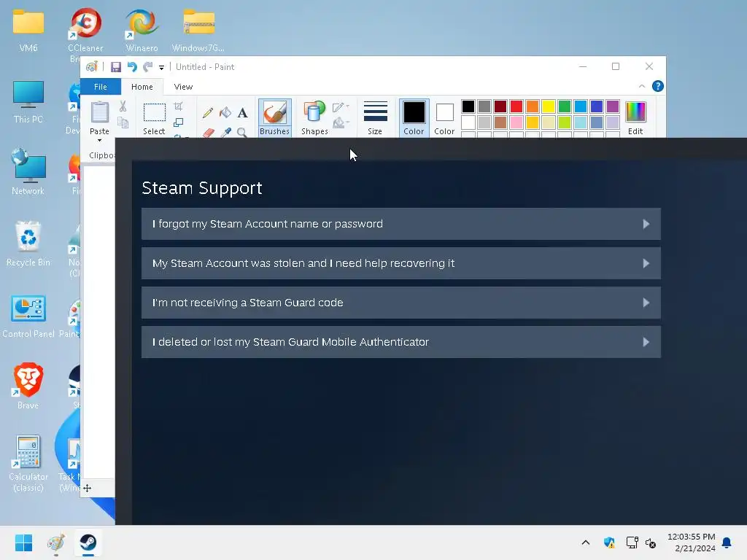
Task: Show hidden system tray icons chevron
Action: tap(586, 542)
